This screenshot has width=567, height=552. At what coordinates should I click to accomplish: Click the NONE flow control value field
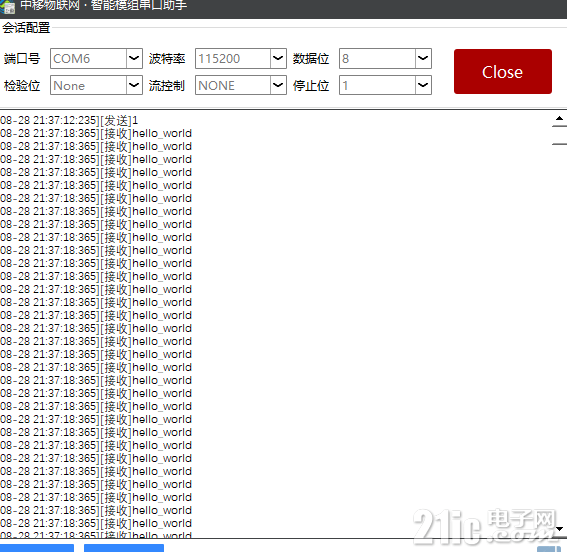pos(233,85)
